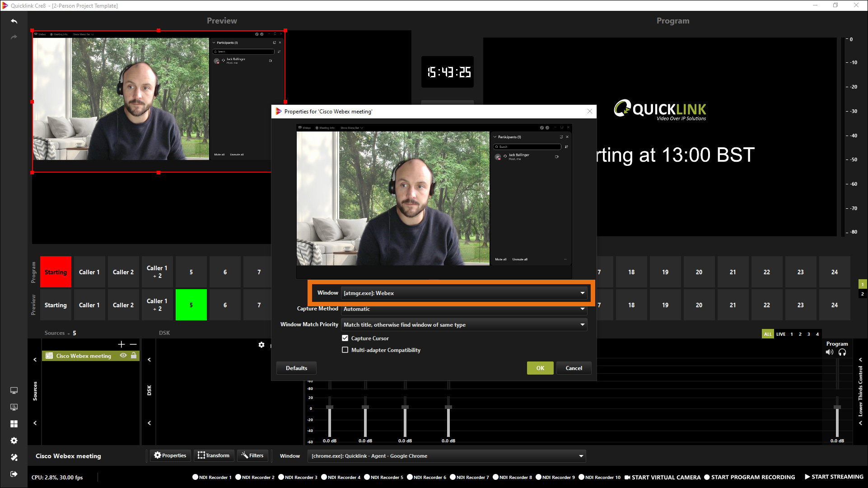Toggle NDI Recorder 7
This screenshot has width=868, height=488.
coord(469,477)
